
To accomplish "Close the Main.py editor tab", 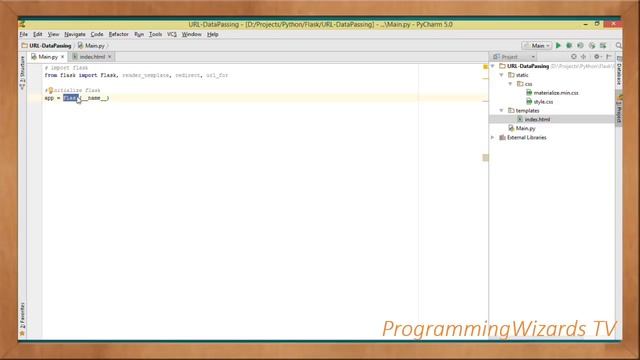I will coord(62,57).
